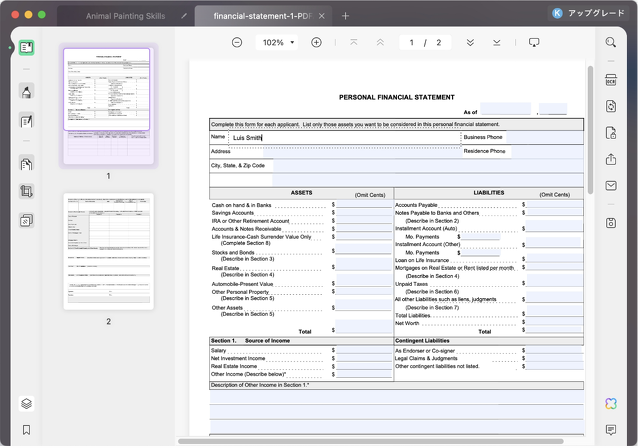Open the Protect PDF lock icon

[x=610, y=133]
